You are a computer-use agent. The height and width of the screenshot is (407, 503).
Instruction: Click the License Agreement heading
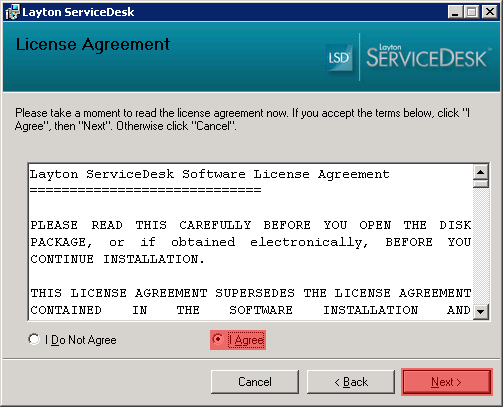93,45
